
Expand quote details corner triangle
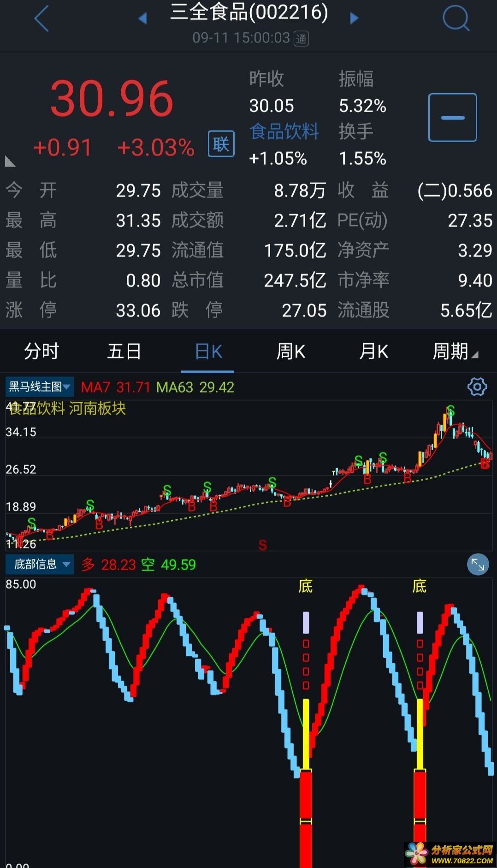[10, 161]
